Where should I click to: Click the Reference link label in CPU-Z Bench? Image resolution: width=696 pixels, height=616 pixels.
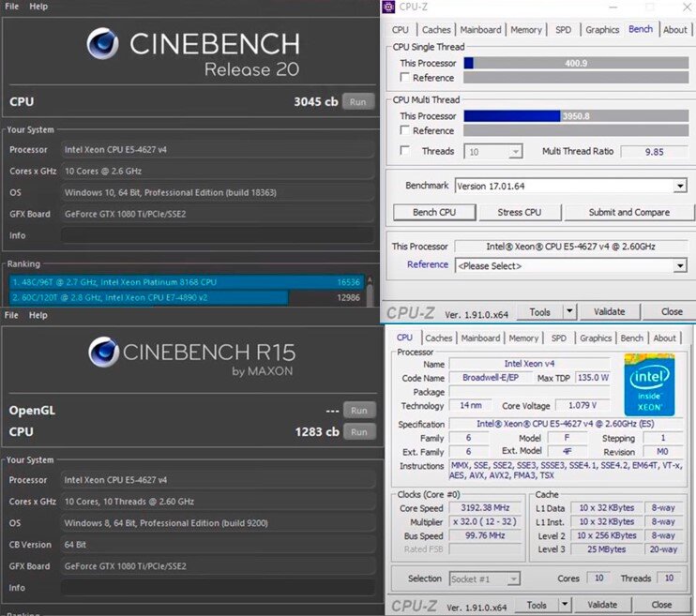428,264
